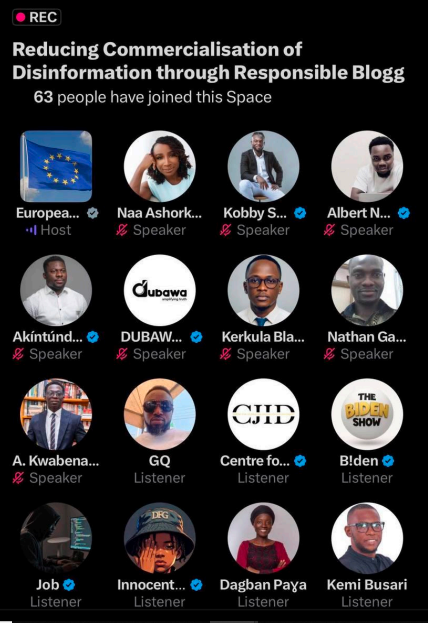Click the verified badge next to Kobby S...

300,213
